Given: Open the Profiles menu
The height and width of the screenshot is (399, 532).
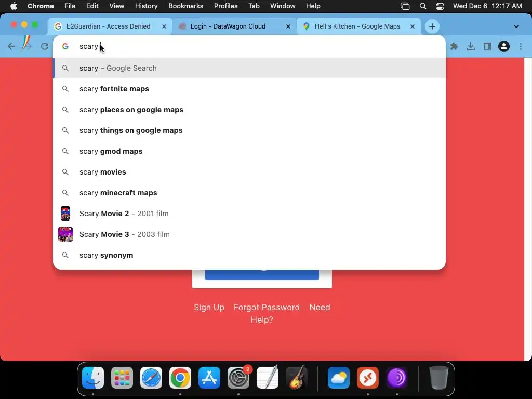Looking at the screenshot, I should (x=225, y=6).
